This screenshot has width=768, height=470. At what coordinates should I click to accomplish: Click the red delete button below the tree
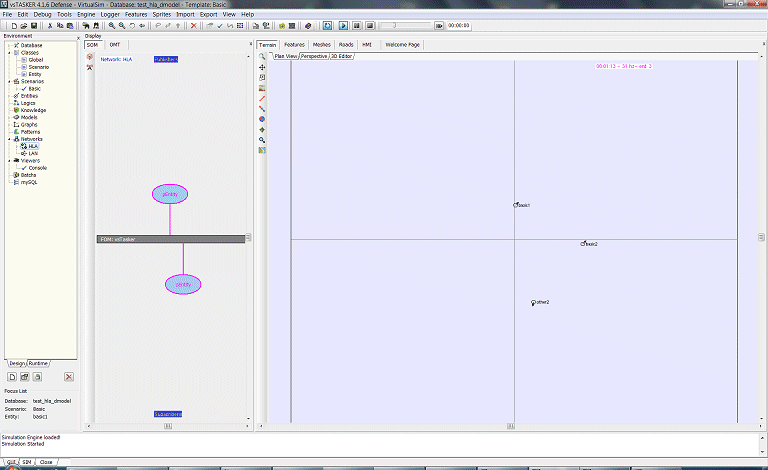(69, 376)
